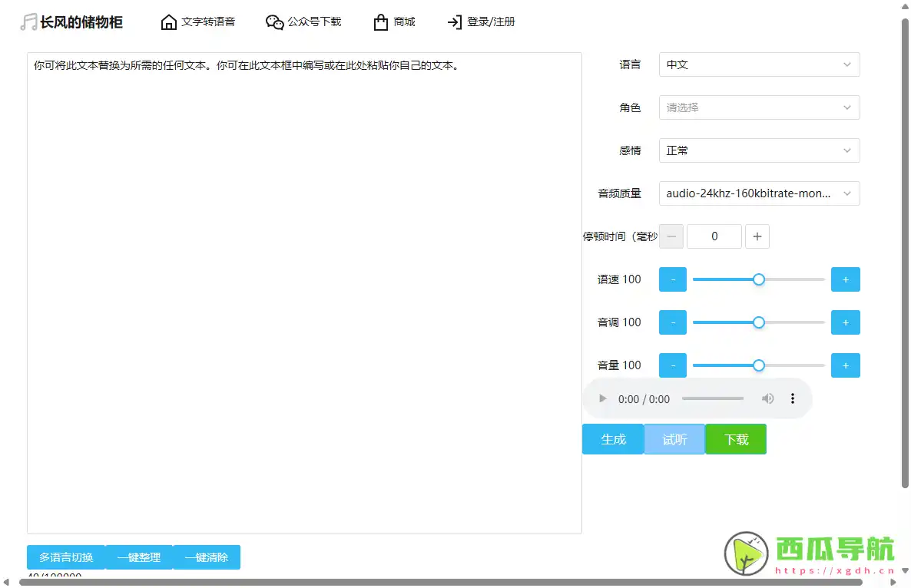
Task: Open the 感情 dropdown showing 正常
Action: pyautogui.click(x=760, y=150)
